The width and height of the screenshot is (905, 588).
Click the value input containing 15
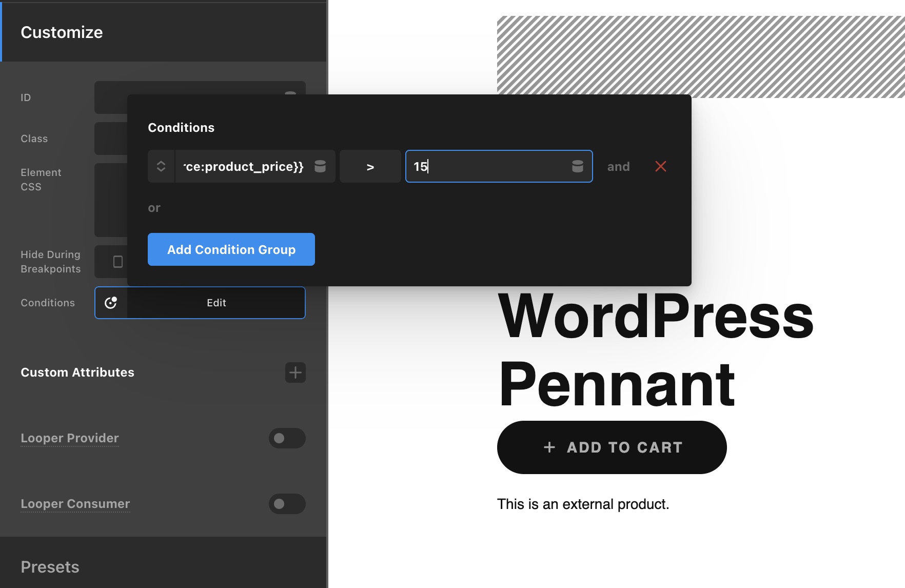(499, 166)
